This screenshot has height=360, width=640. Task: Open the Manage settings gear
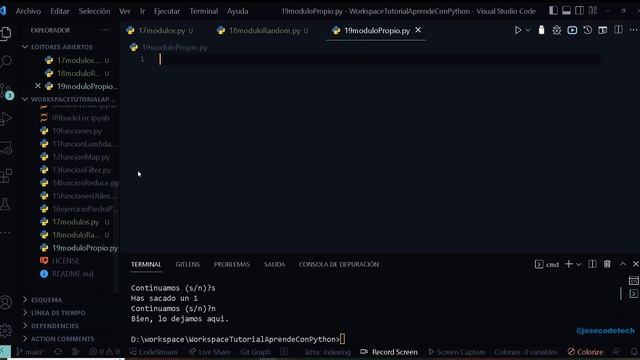coord(6,330)
